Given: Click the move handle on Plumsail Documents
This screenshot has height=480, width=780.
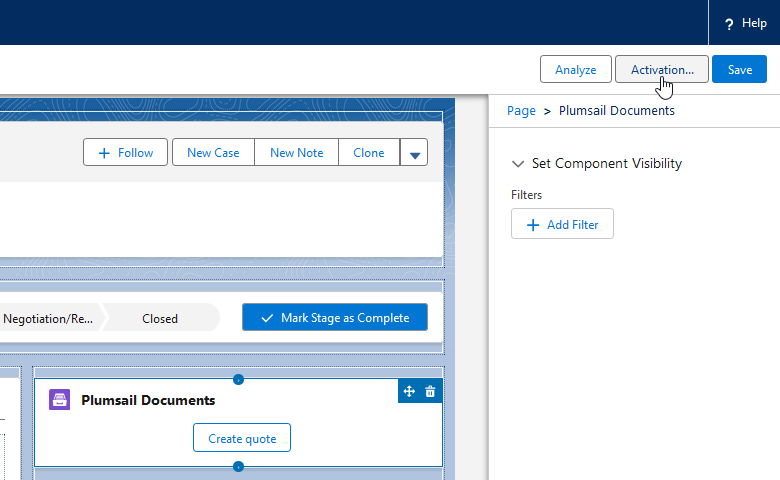Looking at the screenshot, I should point(409,391).
